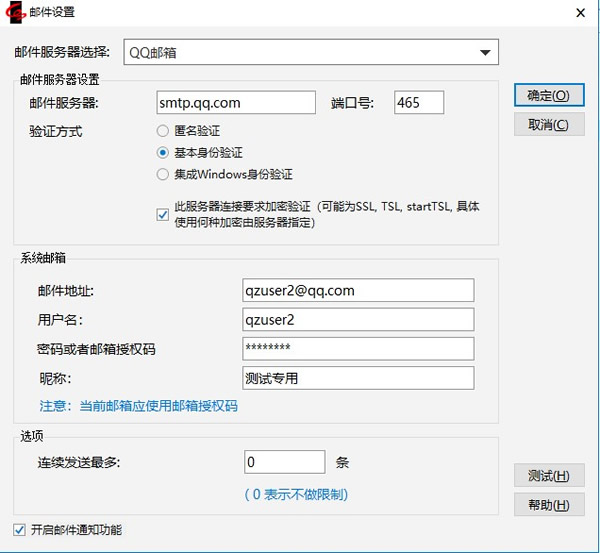Disable the 开启邮件通知功能 checkbox
Image resolution: width=600 pixels, height=553 pixels.
tap(19, 530)
